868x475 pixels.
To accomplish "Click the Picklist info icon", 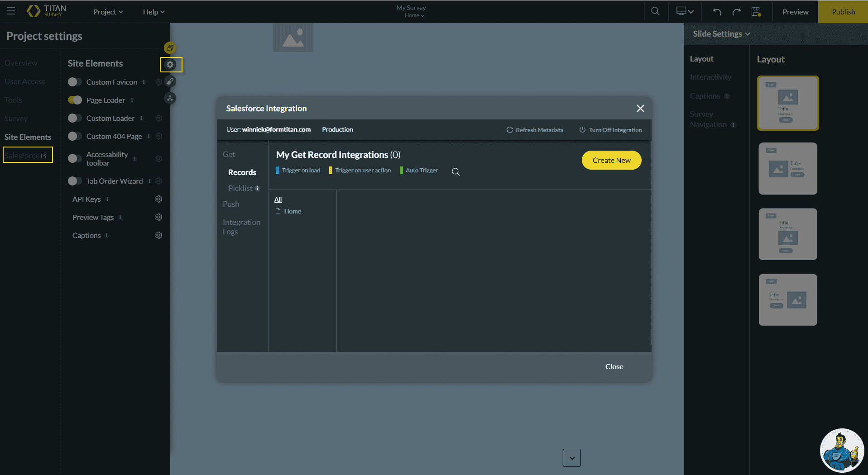I will (258, 188).
